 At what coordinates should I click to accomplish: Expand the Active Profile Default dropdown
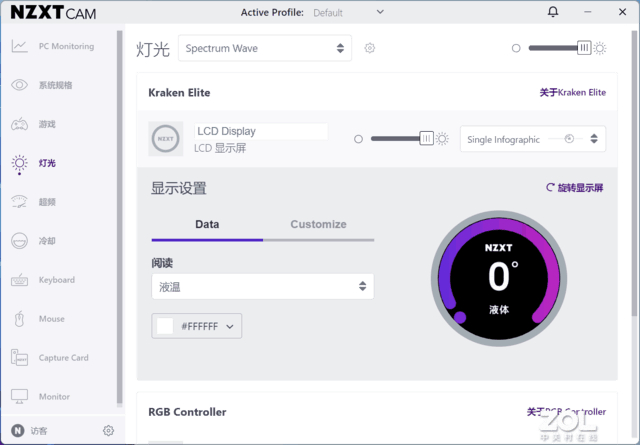pyautogui.click(x=349, y=13)
